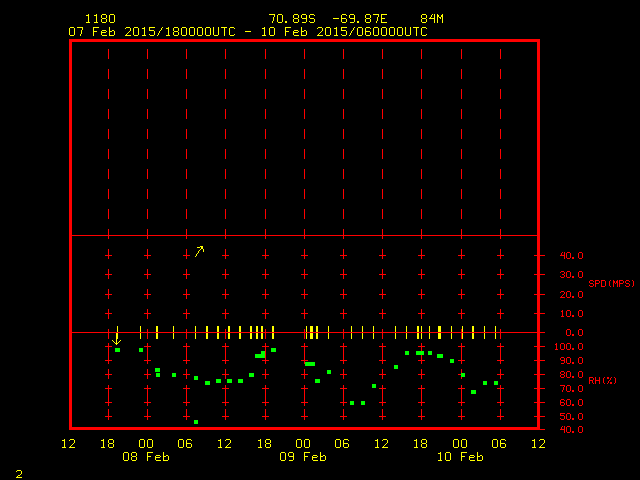Select the rightmost green humidity data point
This screenshot has height=480, width=640.
tap(496, 383)
